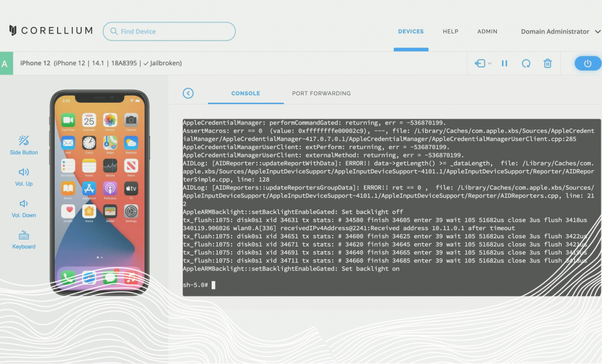Screen dimensions: 602x364
Task: Click the 'iPhone 12' device name
Action: coord(35,63)
